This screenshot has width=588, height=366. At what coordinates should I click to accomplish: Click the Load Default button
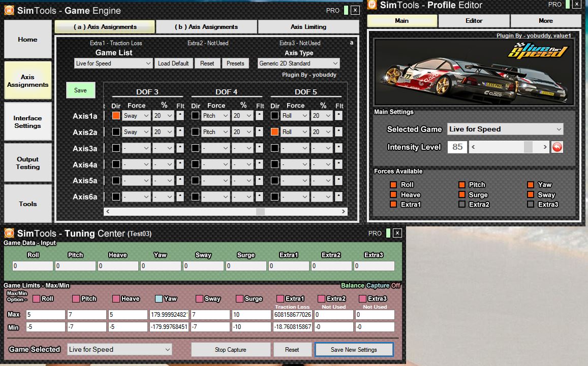173,63
